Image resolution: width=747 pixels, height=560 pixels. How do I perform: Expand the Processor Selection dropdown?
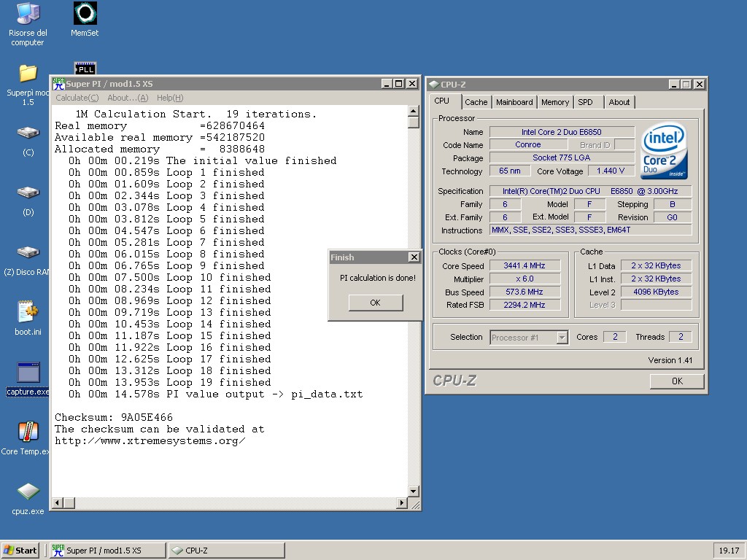(x=562, y=338)
